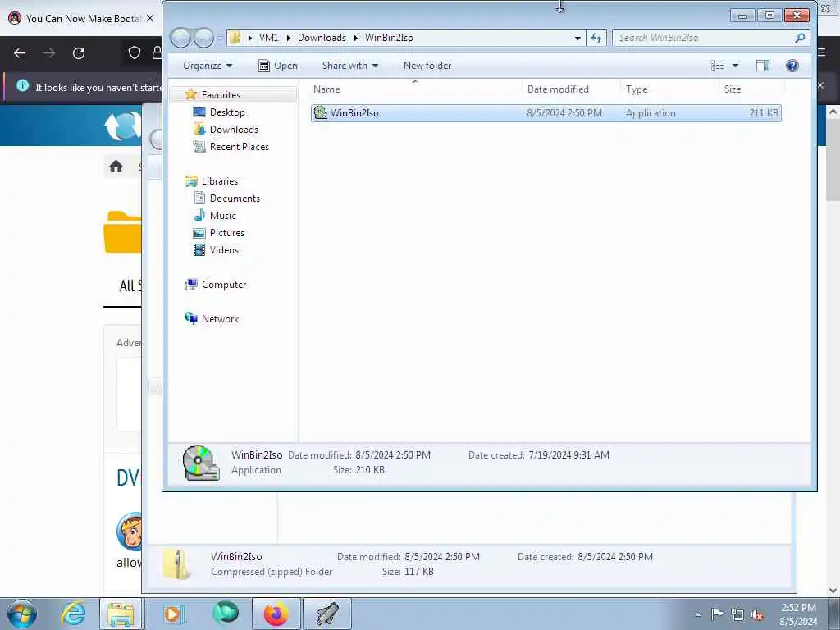The height and width of the screenshot is (630, 840).
Task: Dismiss the Firefox notification bar
Action: tap(820, 85)
